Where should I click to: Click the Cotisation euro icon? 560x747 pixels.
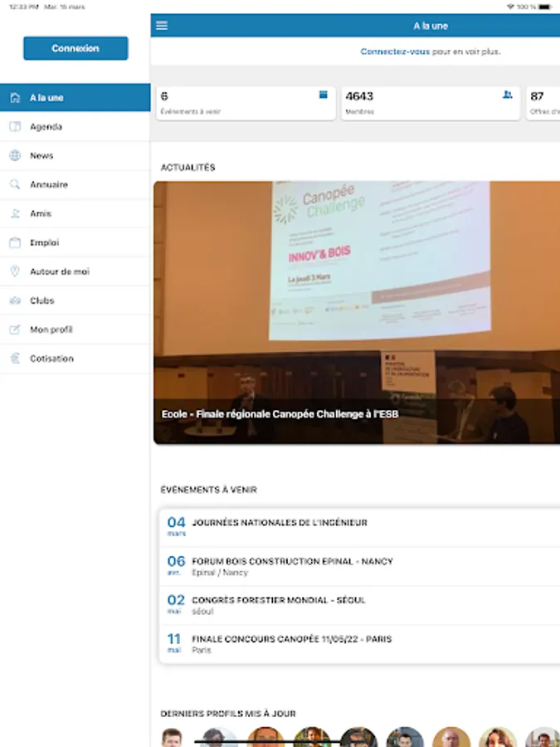[15, 359]
